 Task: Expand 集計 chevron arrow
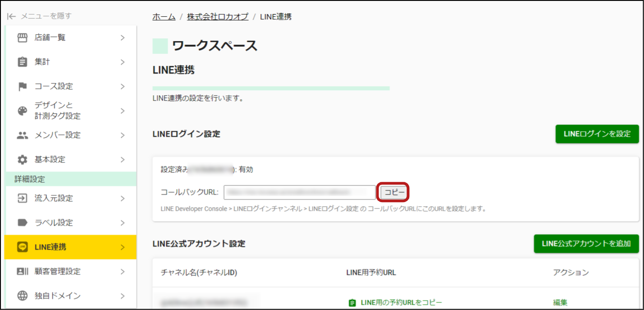pos(122,62)
